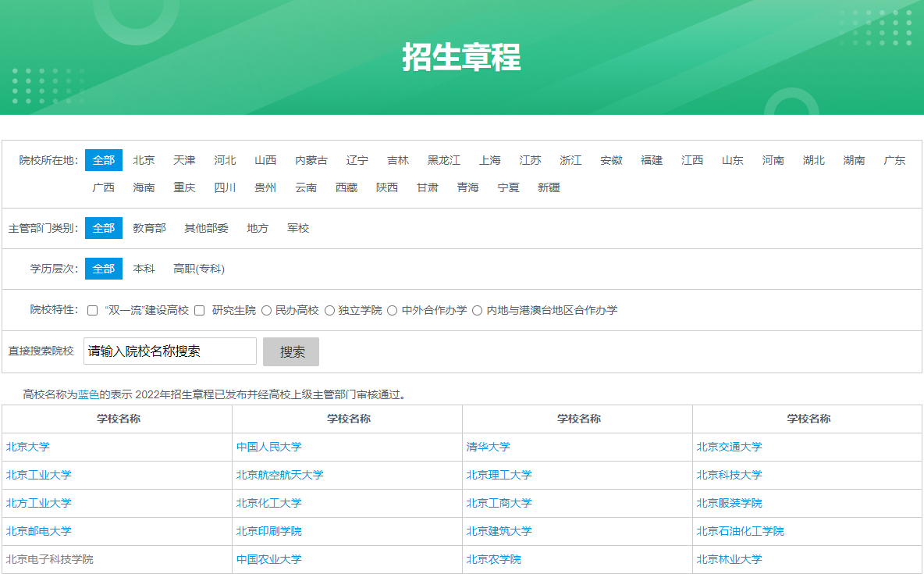Choose 其他部委 department category

[206, 228]
